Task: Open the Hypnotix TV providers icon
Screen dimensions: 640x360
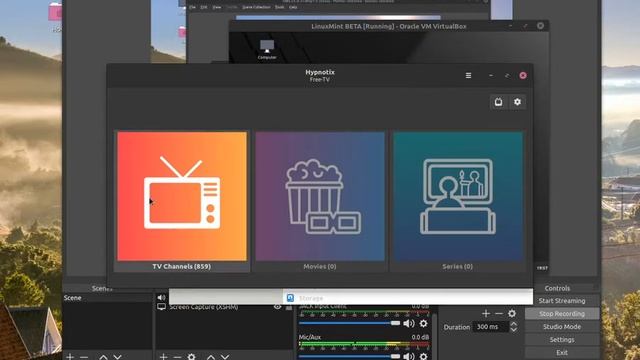Action: [498, 102]
